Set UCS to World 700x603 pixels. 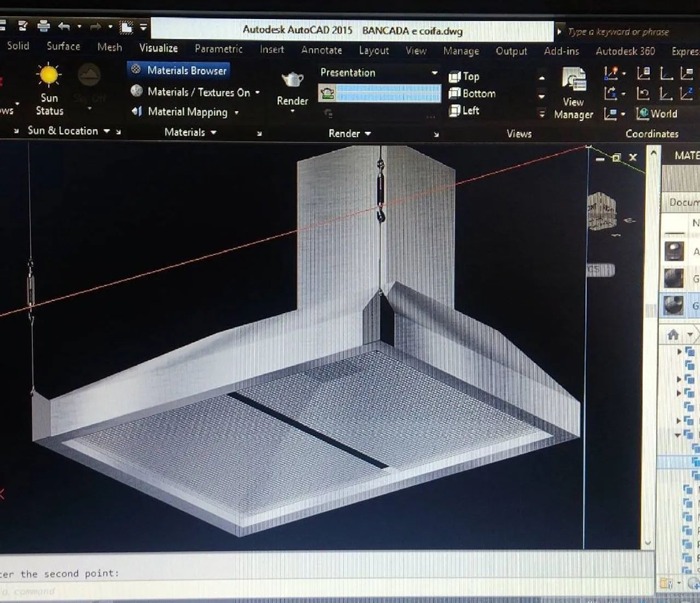657,114
